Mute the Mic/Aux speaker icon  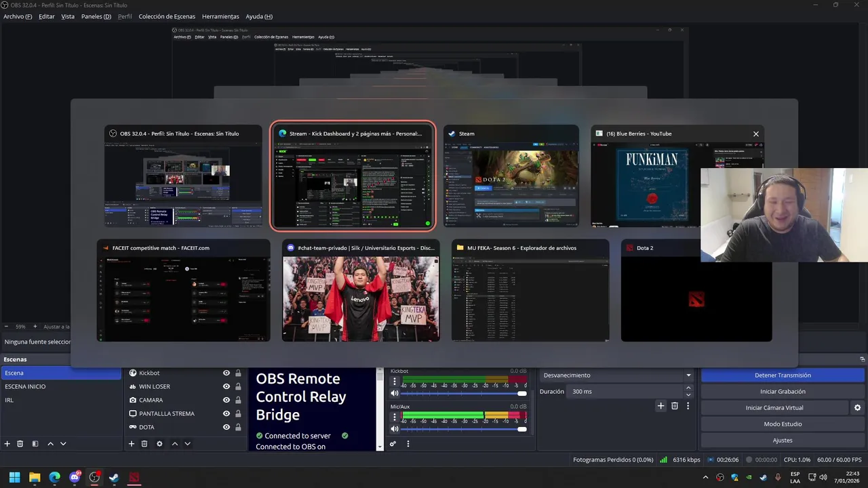point(395,429)
